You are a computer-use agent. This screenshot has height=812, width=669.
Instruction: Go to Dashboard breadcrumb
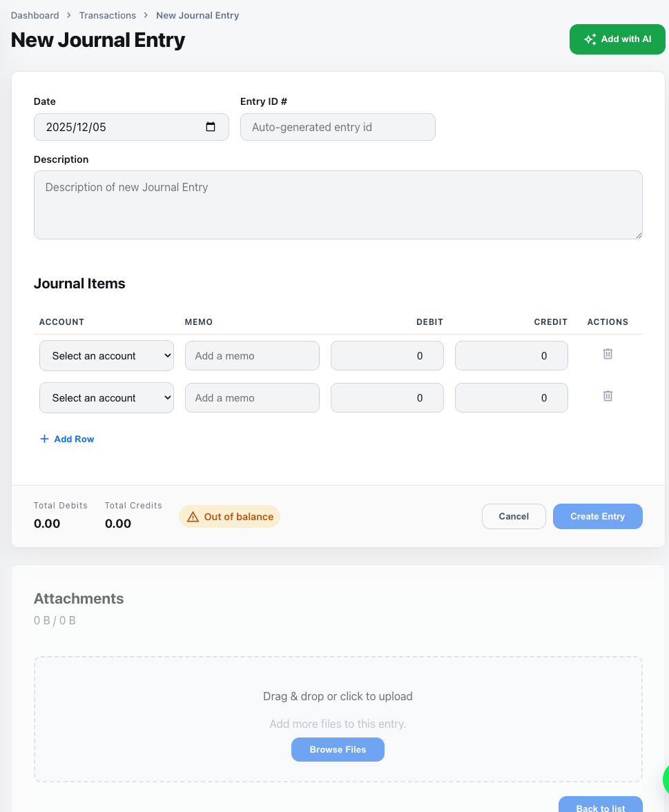35,15
